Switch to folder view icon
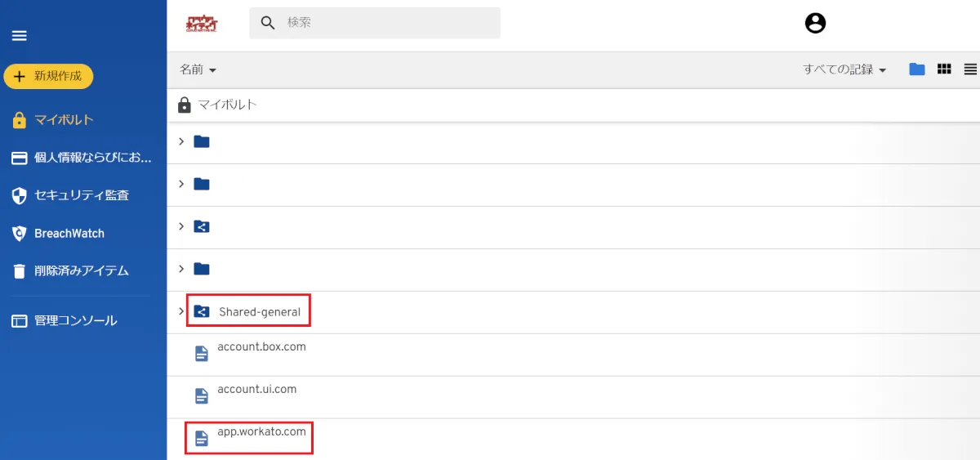Screen dimensions: 980x460 (917, 69)
